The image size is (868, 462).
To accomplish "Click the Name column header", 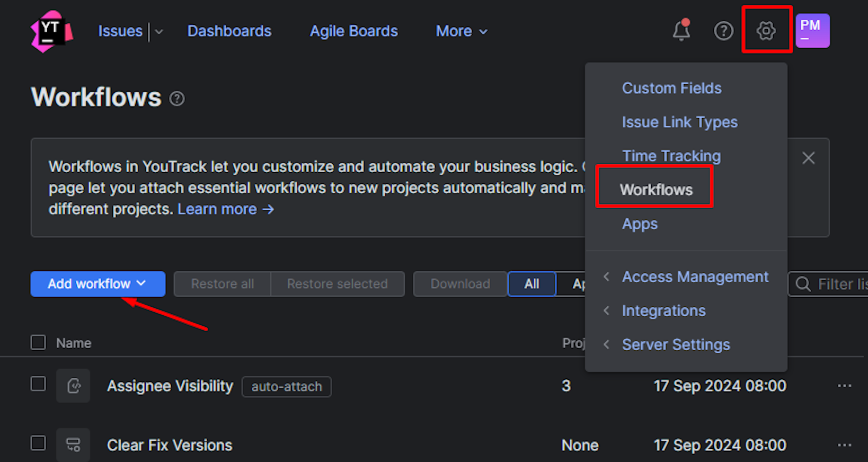I will click(74, 343).
